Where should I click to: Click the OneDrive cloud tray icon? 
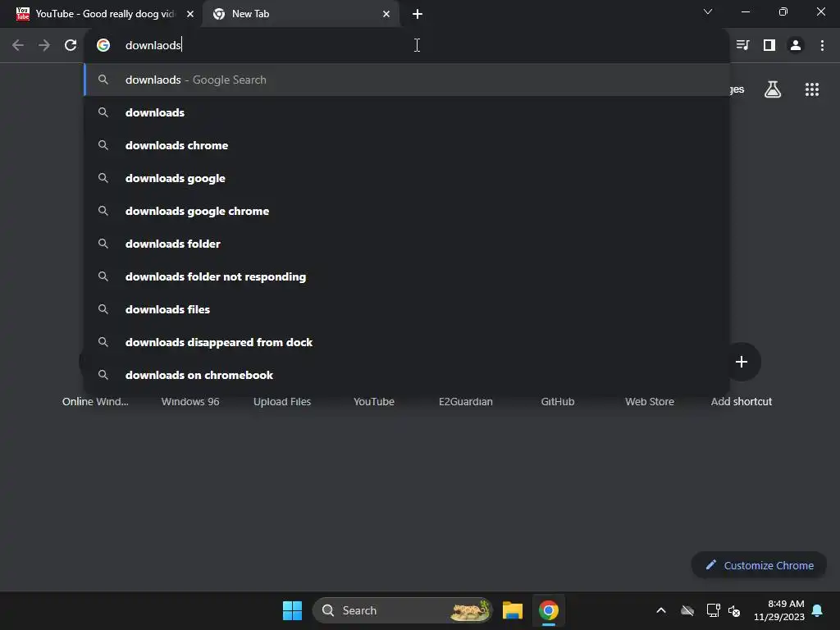[x=687, y=610]
